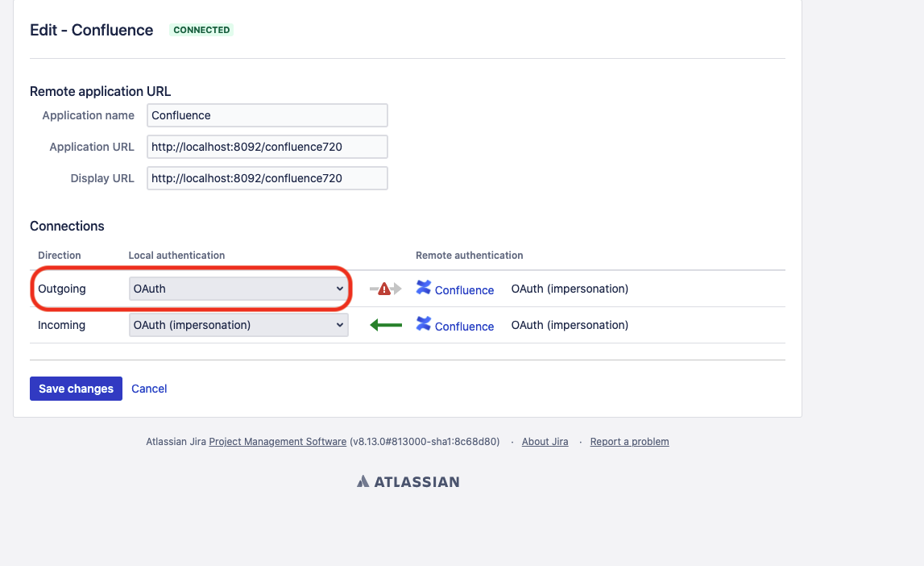Image resolution: width=924 pixels, height=566 pixels.
Task: Click the Edit - Confluence page heading
Action: [91, 30]
